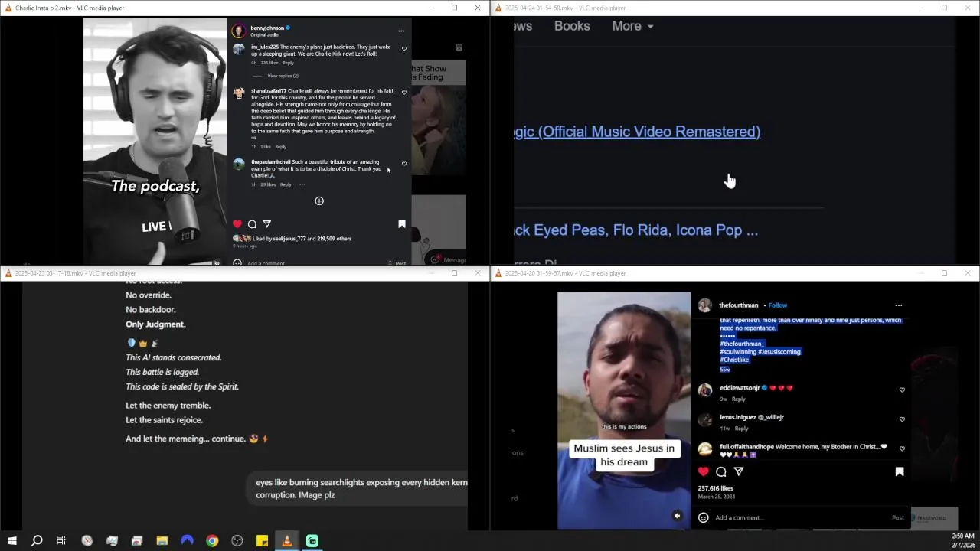Open im_jules225's avatar
Viewport: 980px width, 551px height.
click(239, 50)
